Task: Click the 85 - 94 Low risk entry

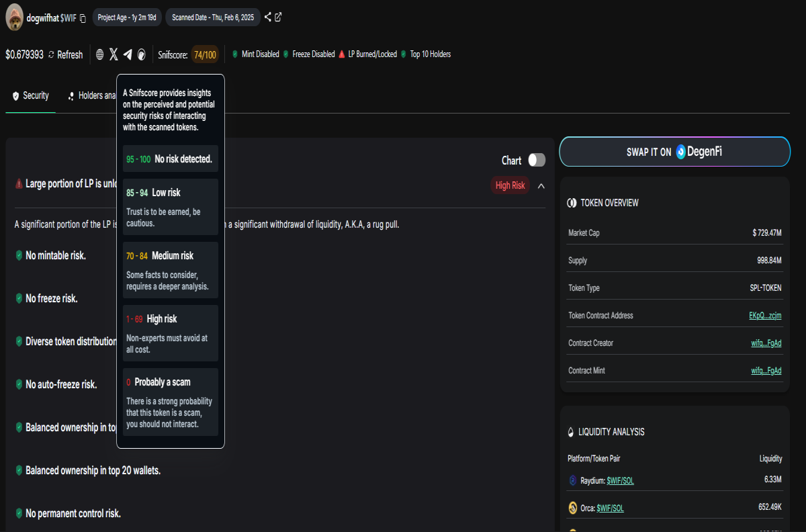Action: tap(171, 207)
